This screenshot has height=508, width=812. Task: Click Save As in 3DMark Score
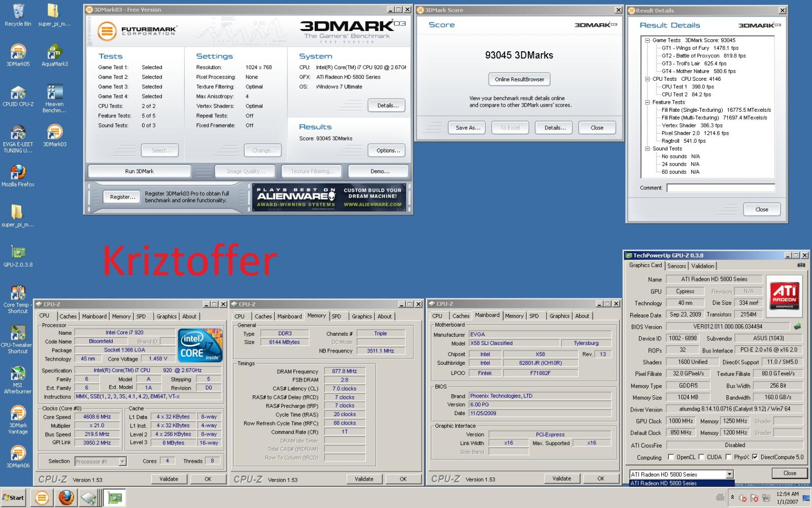[467, 128]
